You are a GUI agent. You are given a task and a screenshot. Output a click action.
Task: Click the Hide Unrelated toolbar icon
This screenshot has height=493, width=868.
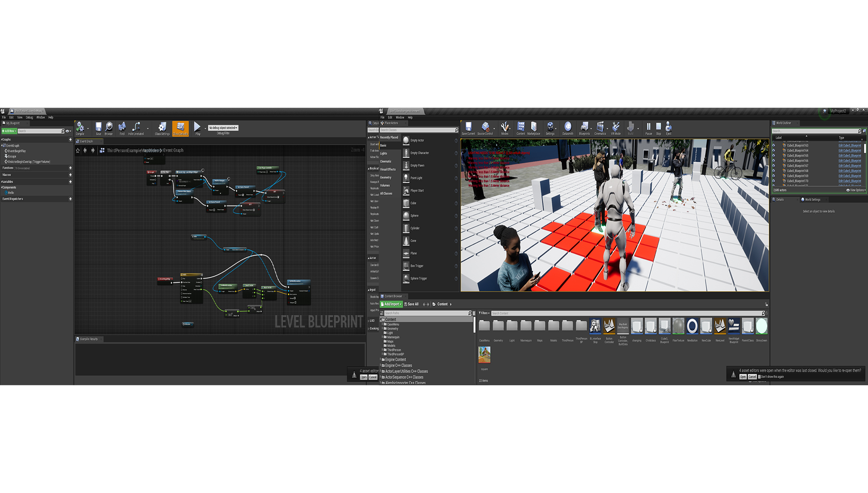136,128
